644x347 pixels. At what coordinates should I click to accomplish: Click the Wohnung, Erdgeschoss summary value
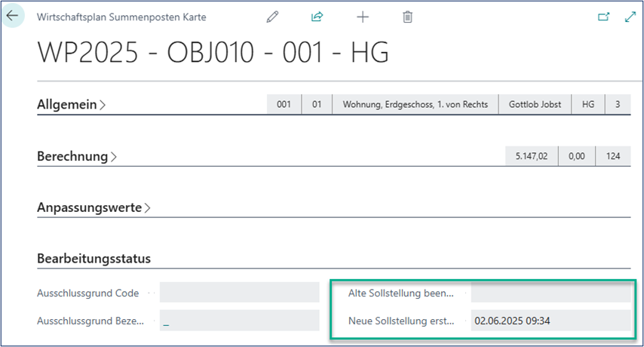point(415,105)
